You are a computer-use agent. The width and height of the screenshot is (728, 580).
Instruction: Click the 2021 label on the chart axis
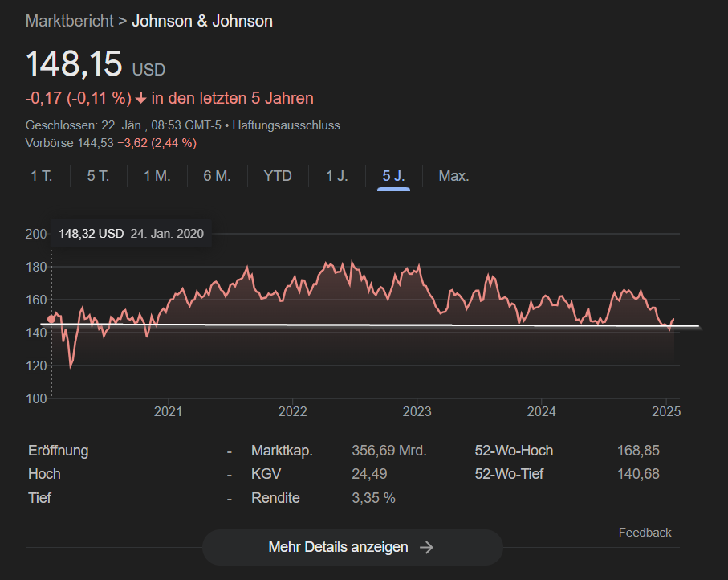168,411
